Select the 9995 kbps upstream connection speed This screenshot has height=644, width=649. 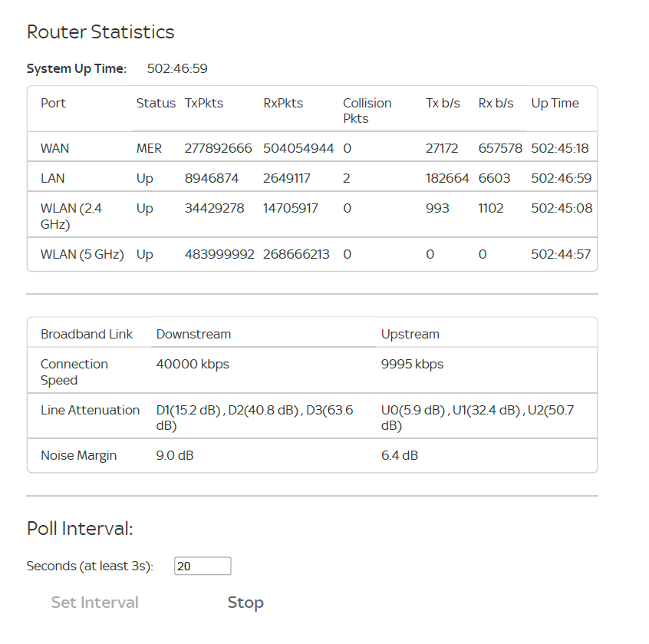(x=412, y=364)
